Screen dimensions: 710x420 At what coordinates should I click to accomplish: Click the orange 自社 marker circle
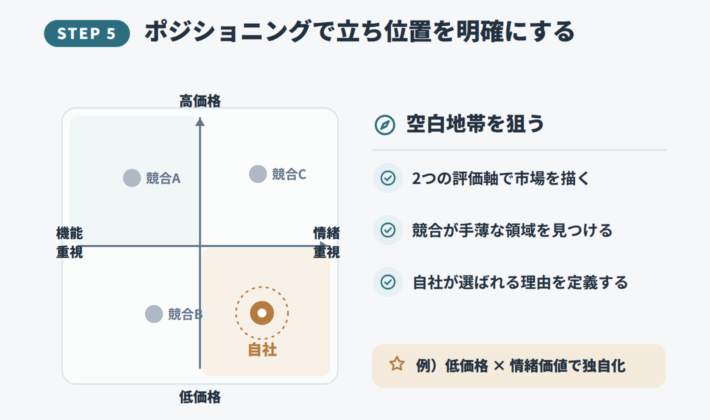click(x=262, y=313)
